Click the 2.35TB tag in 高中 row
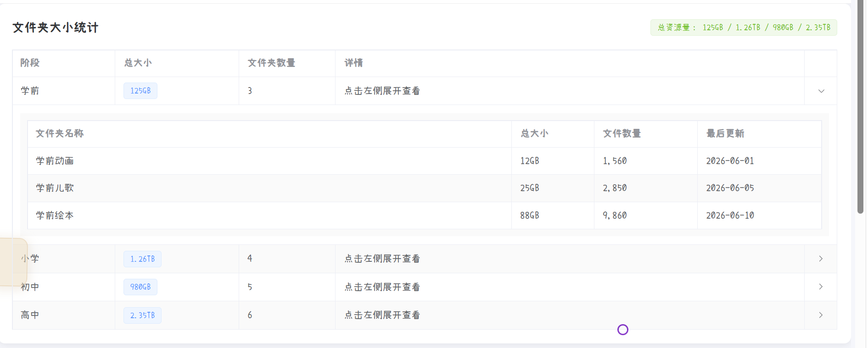Viewport: 868px width, 348px height. click(x=142, y=315)
